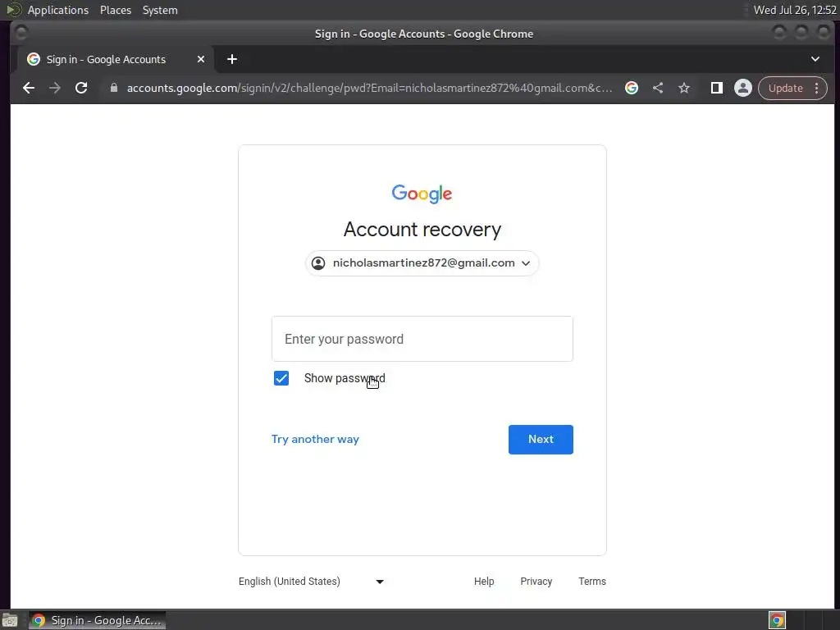
Task: Open the side panel icon
Action: 716,88
